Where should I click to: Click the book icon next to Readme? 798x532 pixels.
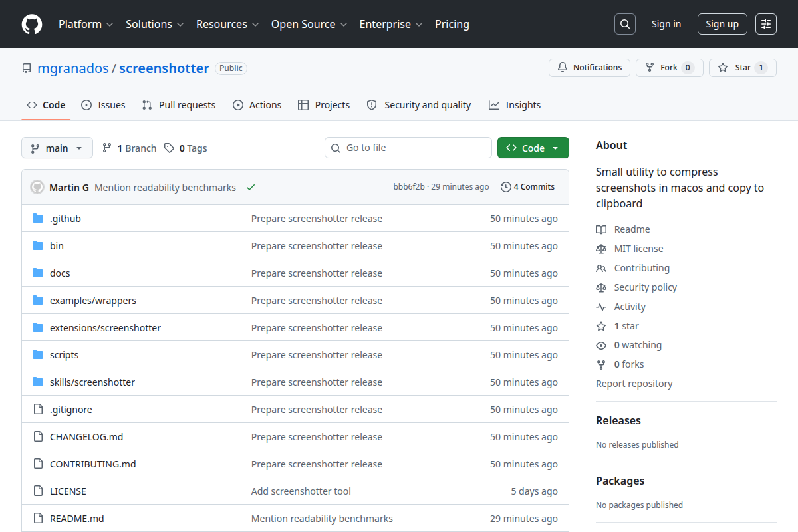601,229
